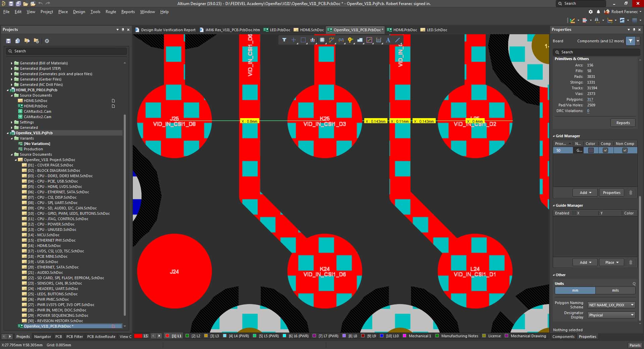Click the place component chip icon
The height and width of the screenshot is (349, 644).
pyautogui.click(x=322, y=40)
